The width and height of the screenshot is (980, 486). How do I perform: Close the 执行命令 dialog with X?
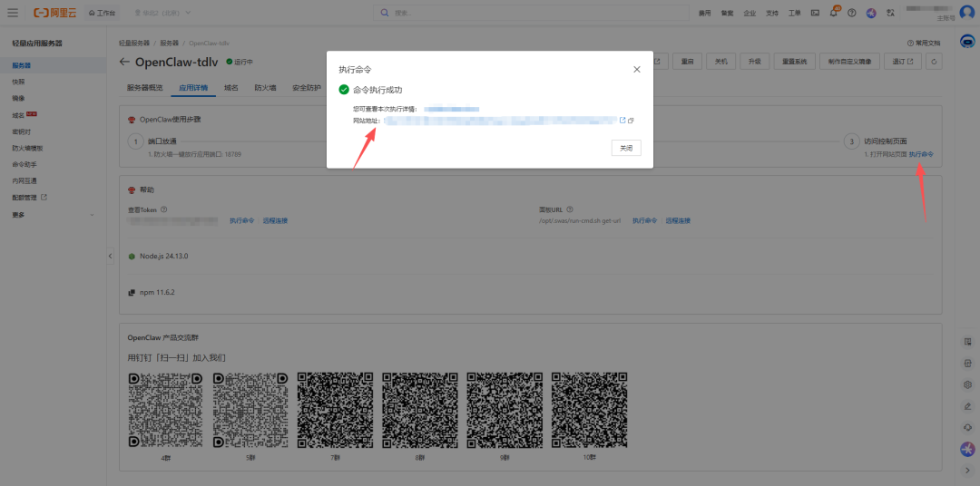tap(636, 69)
